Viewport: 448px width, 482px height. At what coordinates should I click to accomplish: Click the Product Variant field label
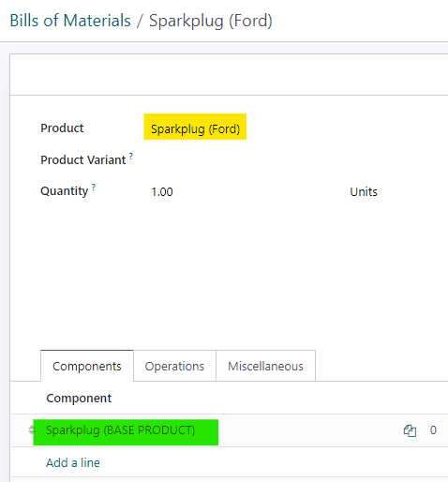pyautogui.click(x=83, y=160)
